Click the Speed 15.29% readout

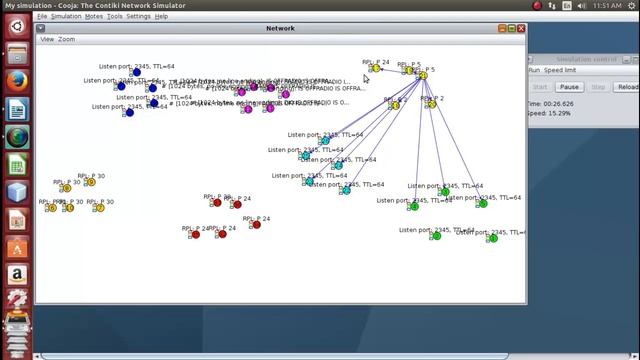click(x=549, y=113)
